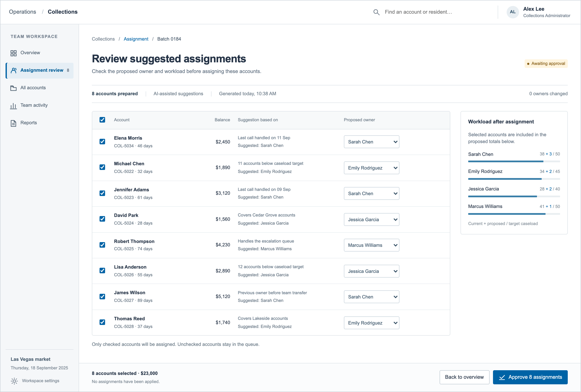Click Marcus Williams workload progress bar

pos(514,214)
